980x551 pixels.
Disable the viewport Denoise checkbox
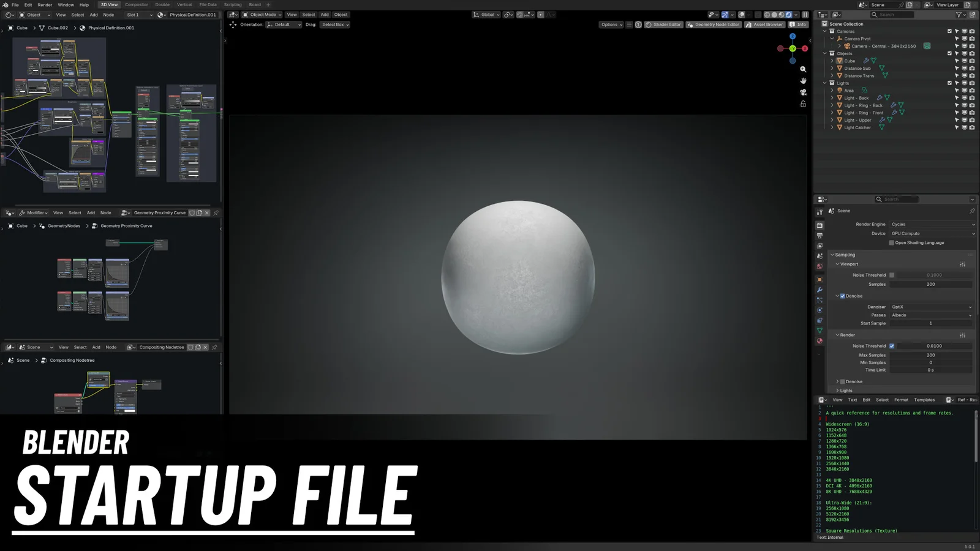tap(843, 296)
